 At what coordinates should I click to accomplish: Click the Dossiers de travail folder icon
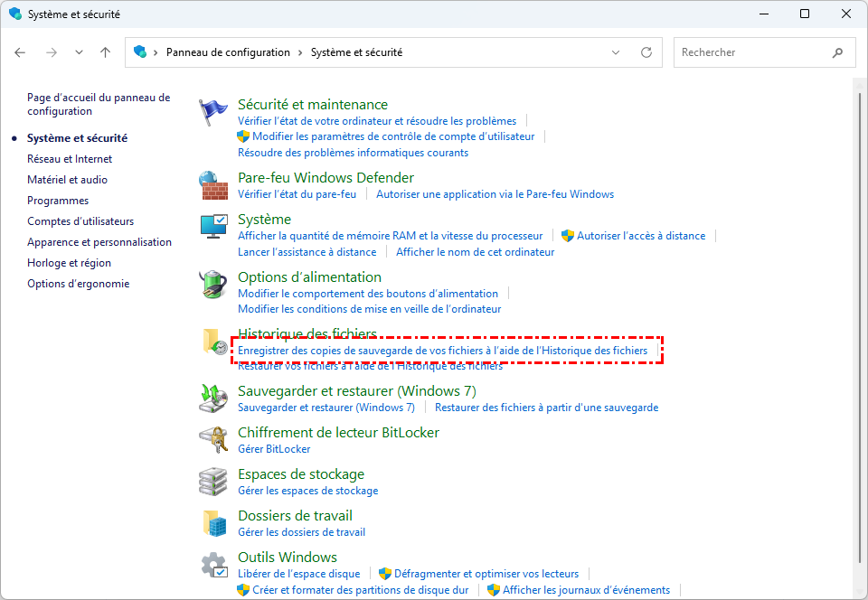[x=214, y=523]
